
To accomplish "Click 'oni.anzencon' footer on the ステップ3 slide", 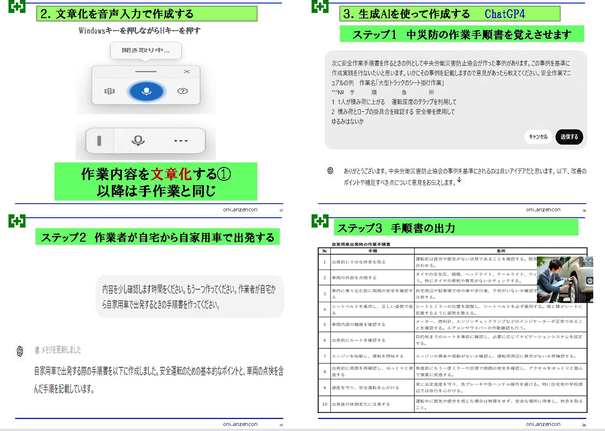I will coord(543,424).
